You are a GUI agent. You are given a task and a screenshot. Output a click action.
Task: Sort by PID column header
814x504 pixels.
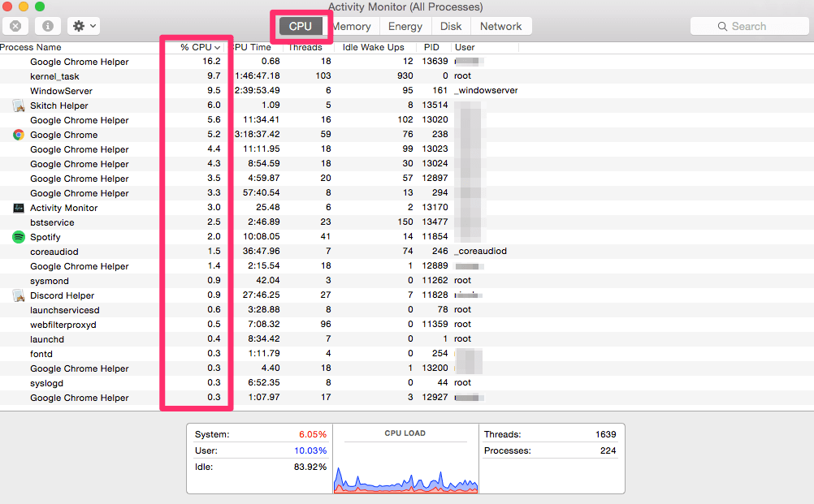click(x=431, y=47)
